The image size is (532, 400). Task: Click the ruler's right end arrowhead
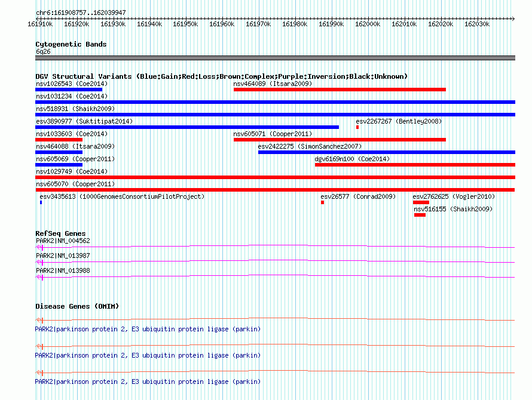(513, 19)
